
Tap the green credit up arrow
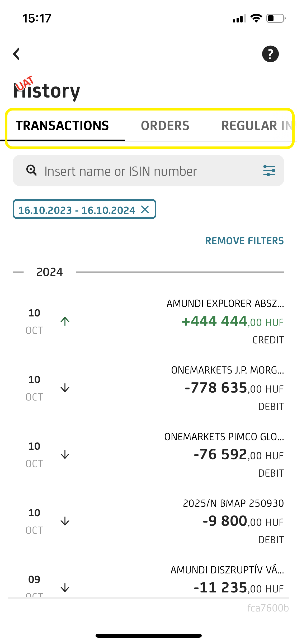coord(65,321)
